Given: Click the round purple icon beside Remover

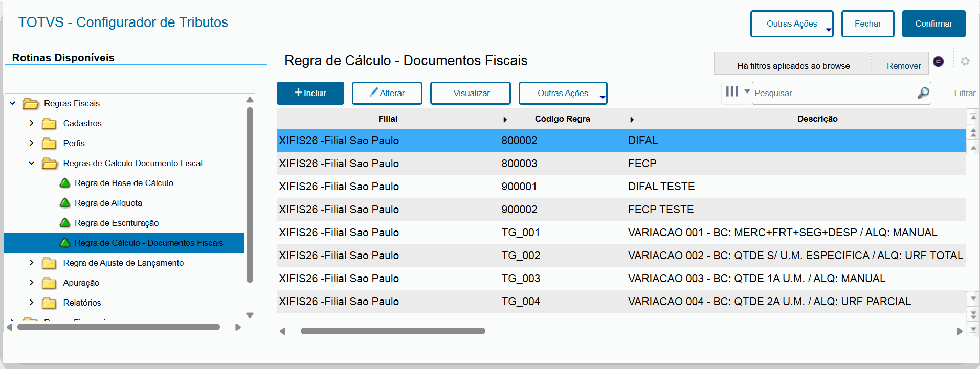Looking at the screenshot, I should coord(938,61).
